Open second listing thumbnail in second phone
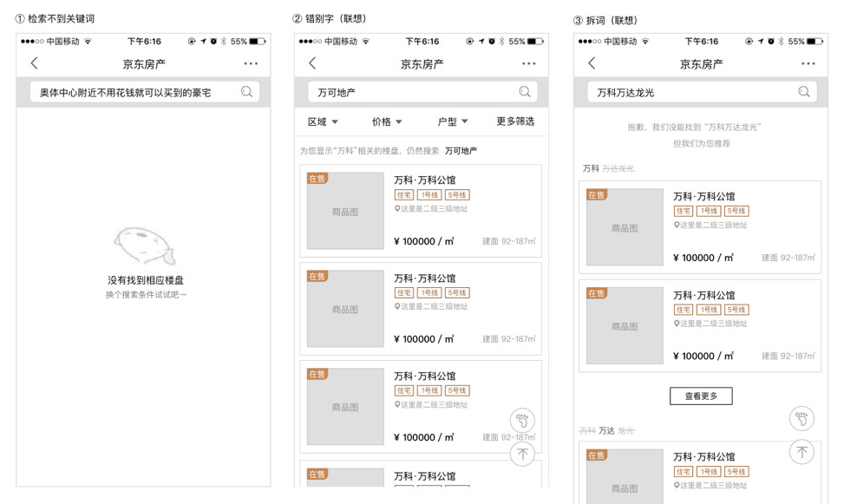The image size is (857, 504). (345, 309)
